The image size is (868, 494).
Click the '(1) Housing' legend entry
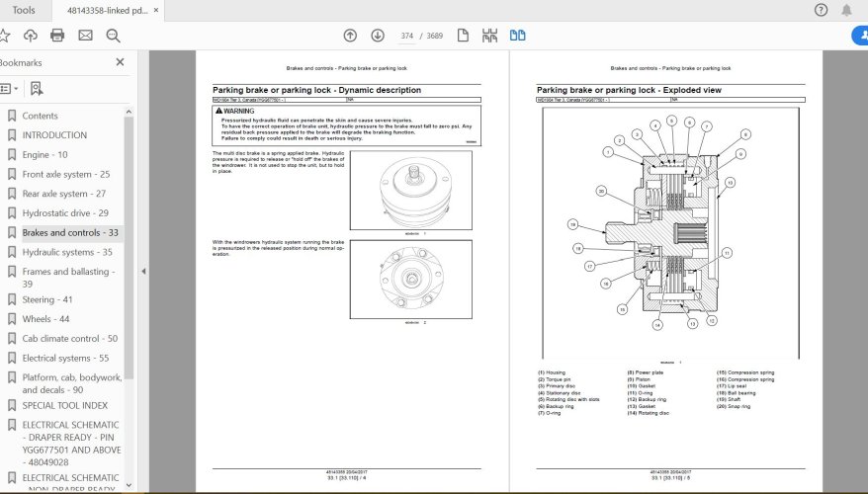[552, 372]
